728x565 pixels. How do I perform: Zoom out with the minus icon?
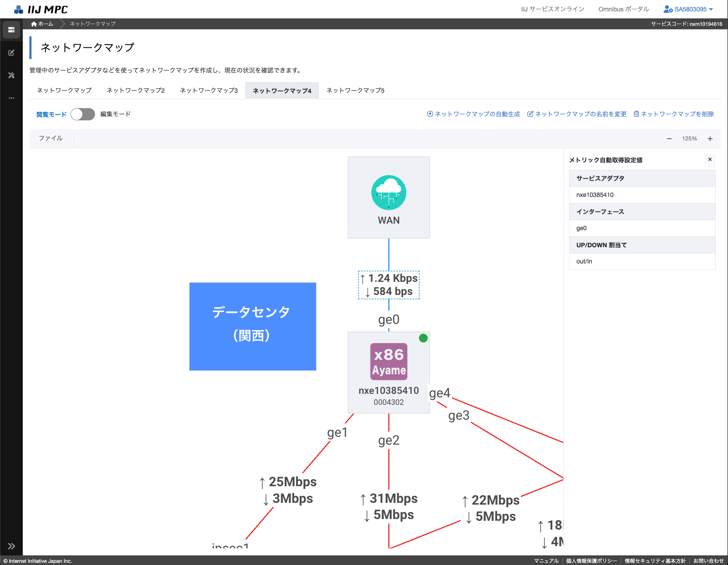669,139
